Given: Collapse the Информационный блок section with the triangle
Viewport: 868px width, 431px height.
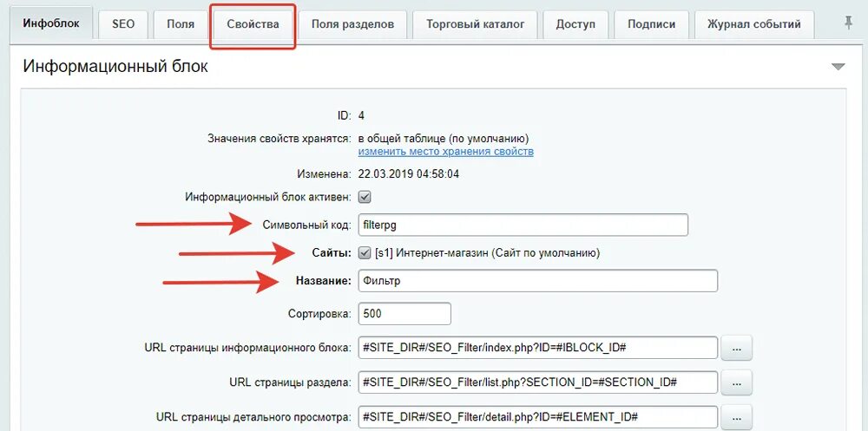Looking at the screenshot, I should pyautogui.click(x=838, y=67).
